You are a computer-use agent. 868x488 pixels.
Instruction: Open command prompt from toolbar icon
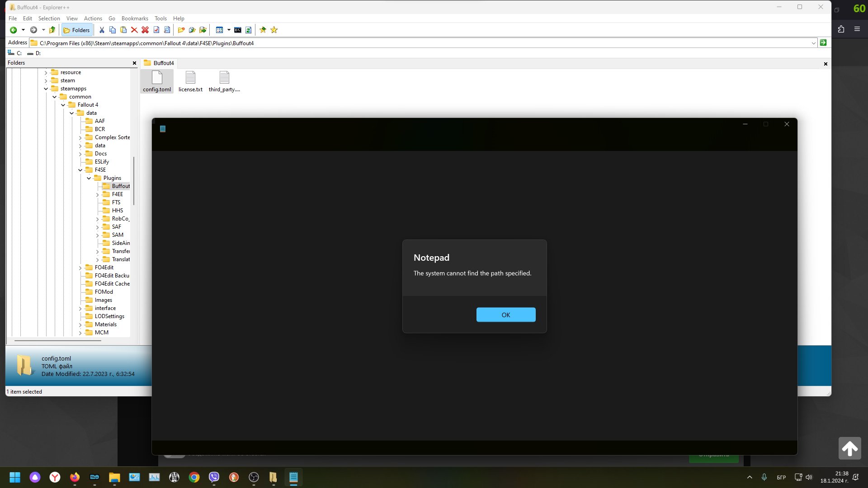237,30
